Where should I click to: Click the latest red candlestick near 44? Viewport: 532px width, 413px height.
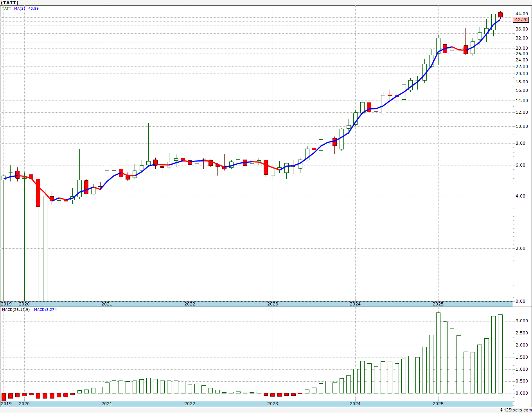pos(500,14)
